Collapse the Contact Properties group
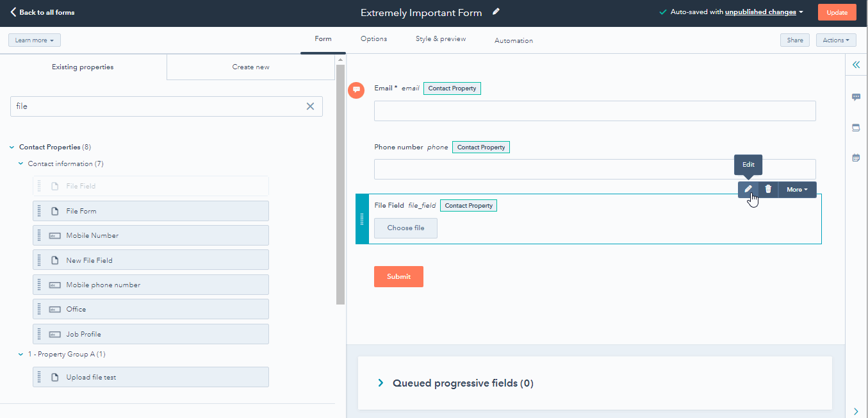 (x=12, y=147)
